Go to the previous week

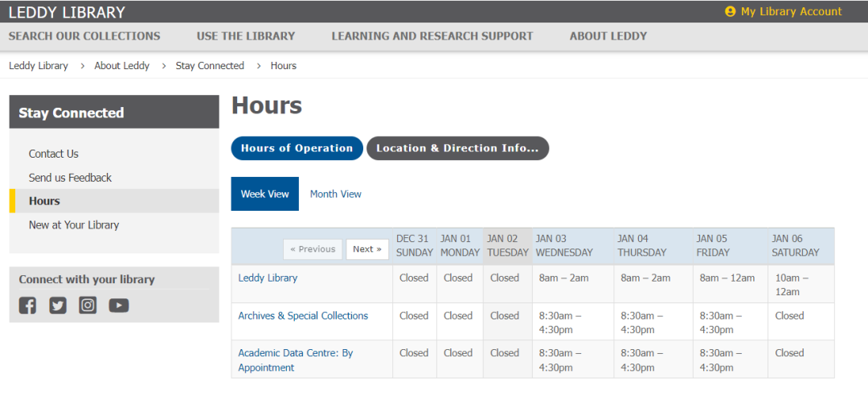313,249
